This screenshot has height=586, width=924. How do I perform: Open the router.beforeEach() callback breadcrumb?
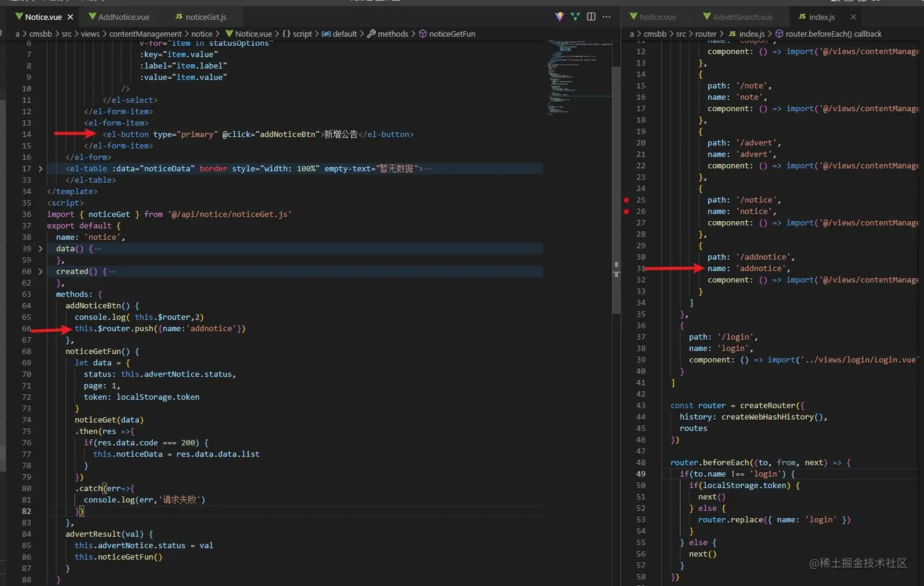tap(828, 34)
